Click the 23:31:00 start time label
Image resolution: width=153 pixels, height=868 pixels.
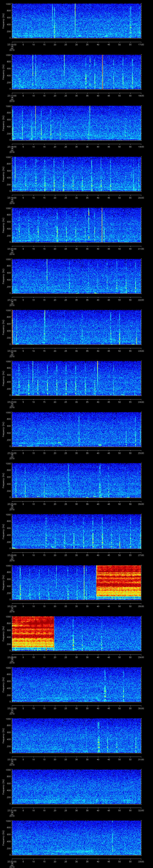tap(12, 810)
